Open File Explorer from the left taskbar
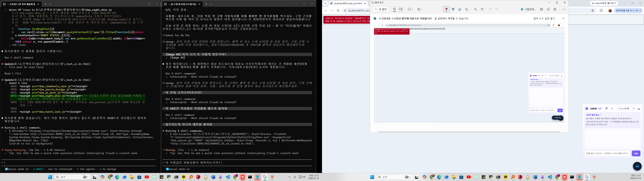Viewport: 644px width, 181px height. 132,177
